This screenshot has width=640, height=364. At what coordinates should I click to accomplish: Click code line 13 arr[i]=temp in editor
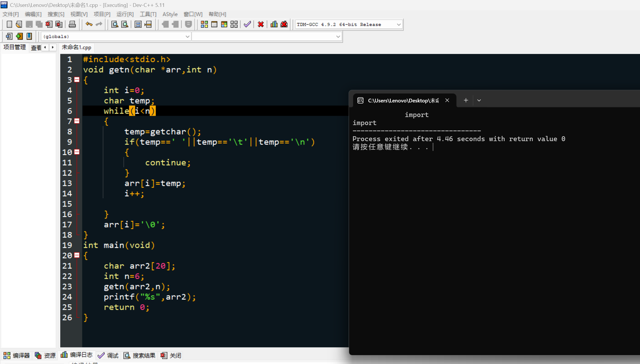[155, 183]
